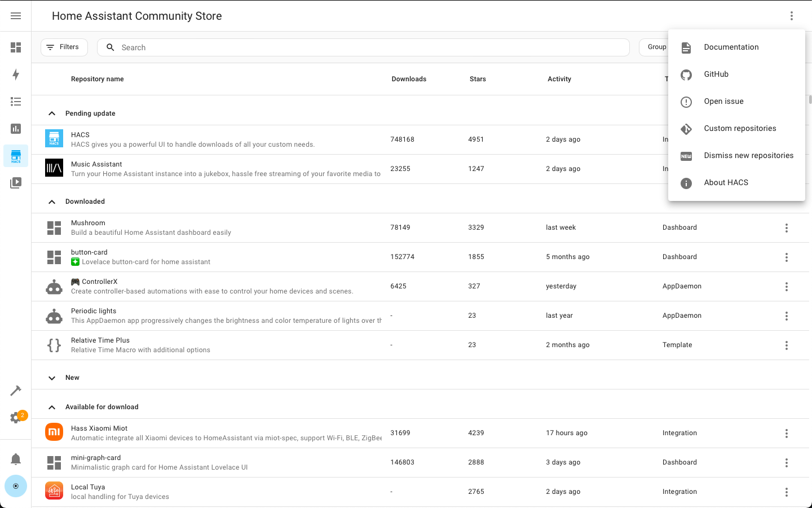The width and height of the screenshot is (812, 508).
Task: Click the Relative Time Plus braces icon
Action: 54,345
